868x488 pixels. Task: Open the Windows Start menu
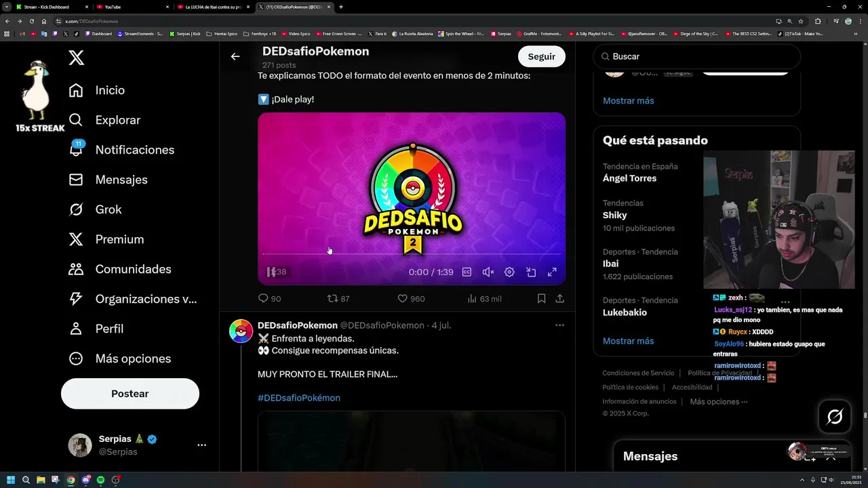pos(10,480)
